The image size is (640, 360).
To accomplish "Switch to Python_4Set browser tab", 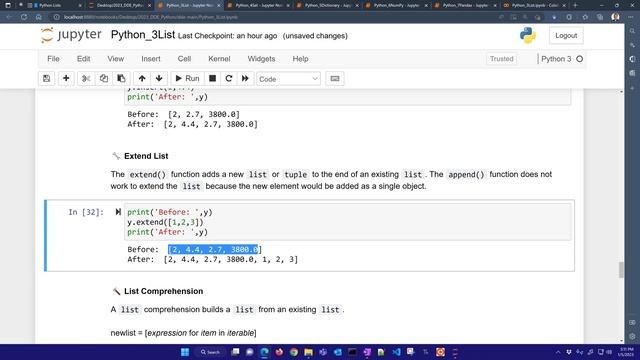I will coord(258,5).
